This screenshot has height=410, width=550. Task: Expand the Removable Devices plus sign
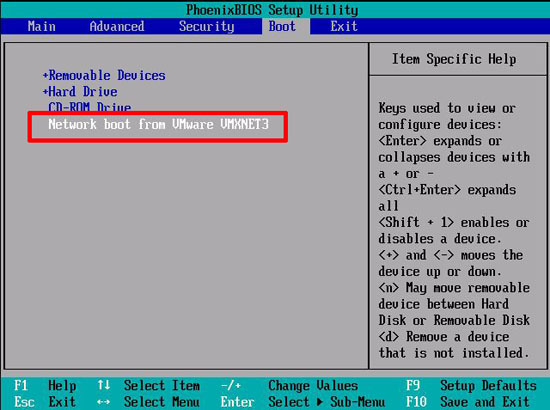click(x=45, y=75)
